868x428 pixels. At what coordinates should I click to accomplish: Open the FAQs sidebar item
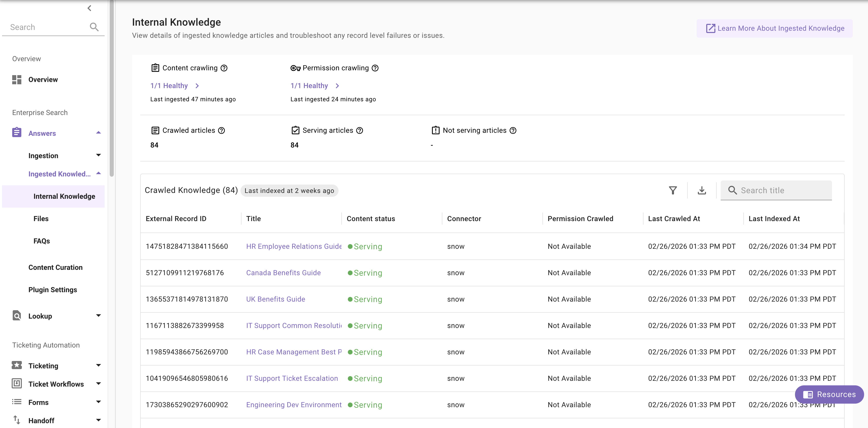[x=42, y=241]
